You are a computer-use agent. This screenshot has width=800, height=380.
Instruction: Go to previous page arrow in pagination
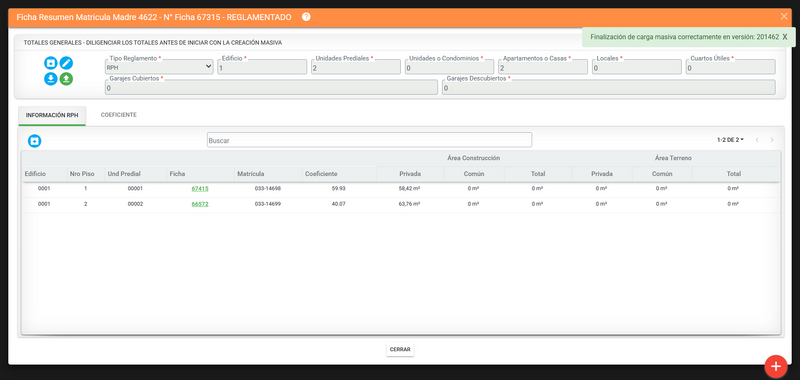(x=757, y=140)
